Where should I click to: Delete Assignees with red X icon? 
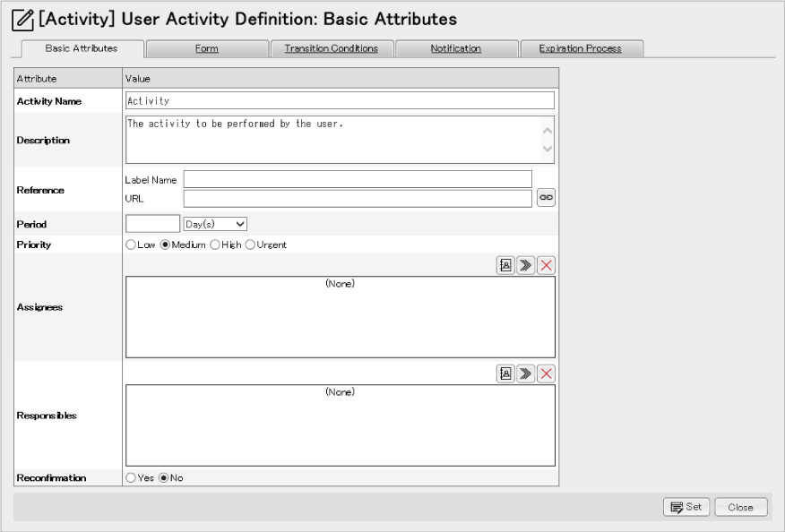[546, 265]
